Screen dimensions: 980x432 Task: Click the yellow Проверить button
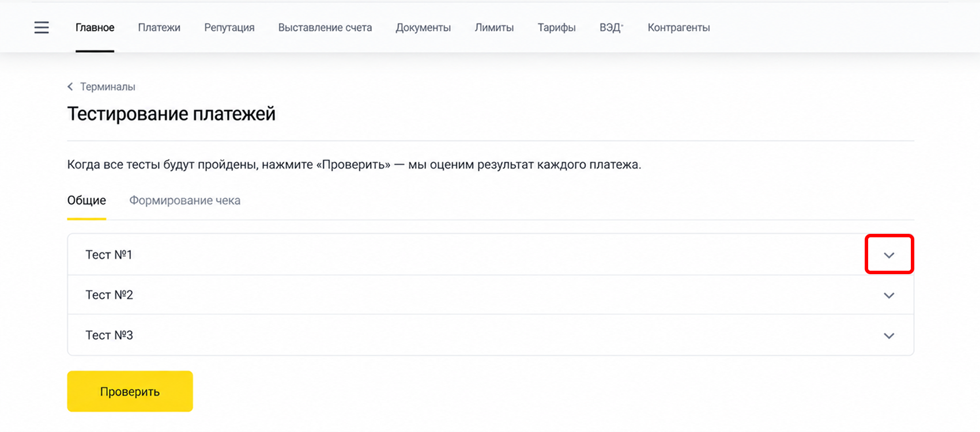130,391
